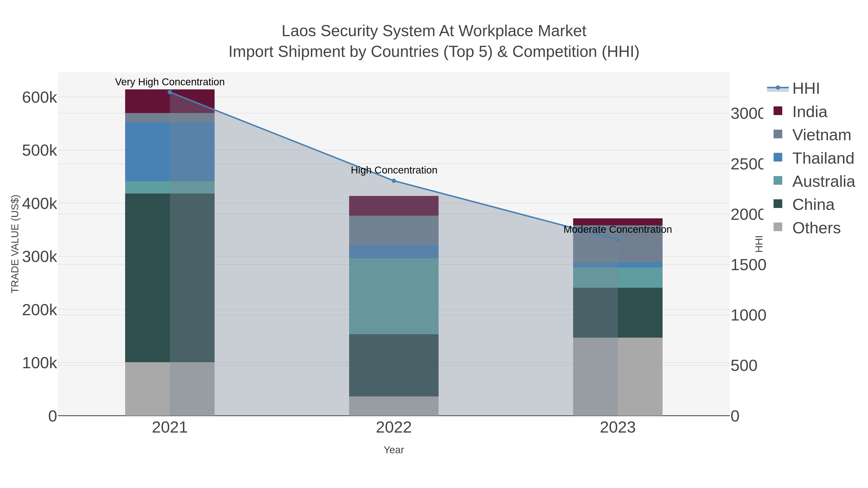Click the 'Very High Concentration' annotation

click(x=170, y=82)
